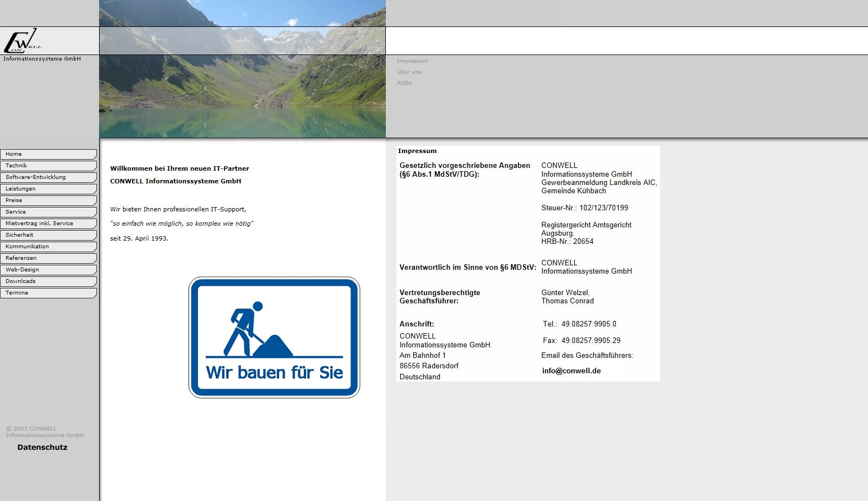Click Willkommen bei Ihrem neuen IT-Partner heading
Image resolution: width=868 pixels, height=501 pixels.
179,168
